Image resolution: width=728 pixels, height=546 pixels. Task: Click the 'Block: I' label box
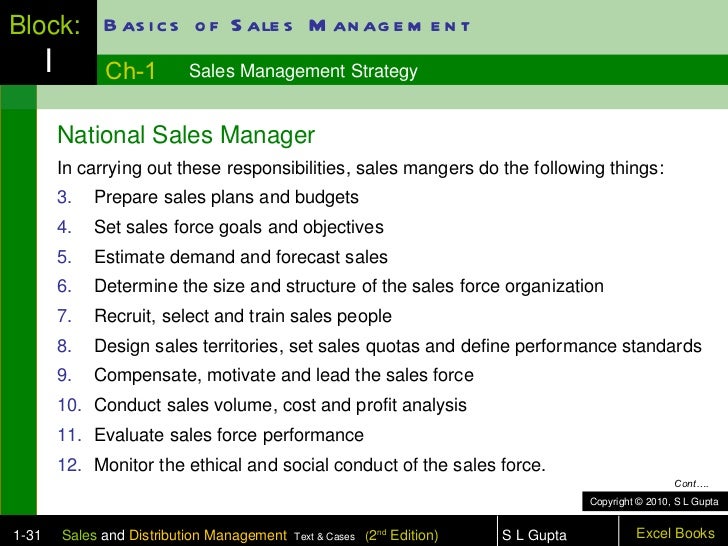[47, 44]
